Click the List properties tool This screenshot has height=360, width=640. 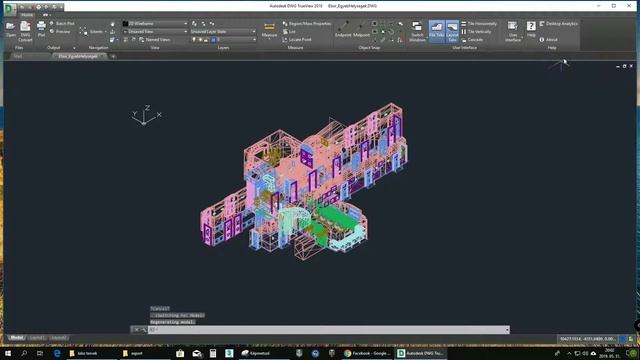[x=289, y=31]
